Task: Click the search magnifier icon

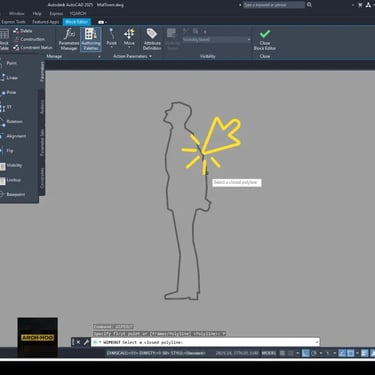Action: pyautogui.click(x=309, y=5)
